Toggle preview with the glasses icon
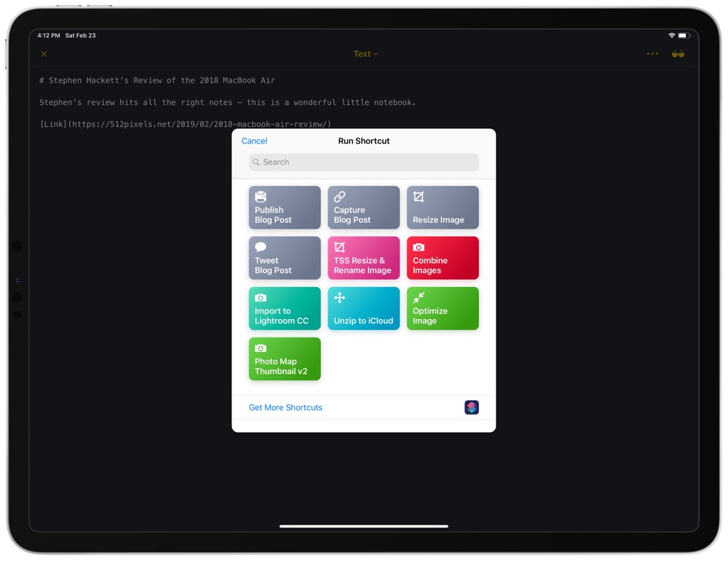Image resolution: width=728 pixels, height=561 pixels. [678, 54]
